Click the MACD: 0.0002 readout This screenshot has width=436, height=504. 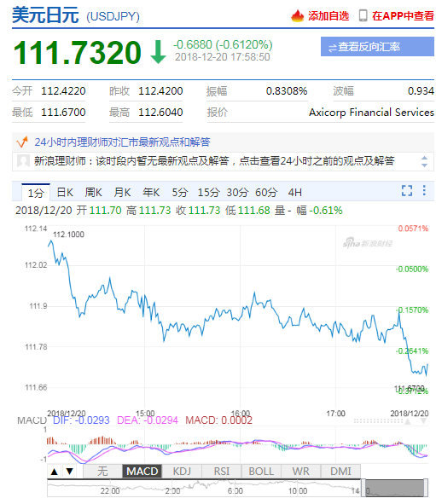[x=219, y=420]
